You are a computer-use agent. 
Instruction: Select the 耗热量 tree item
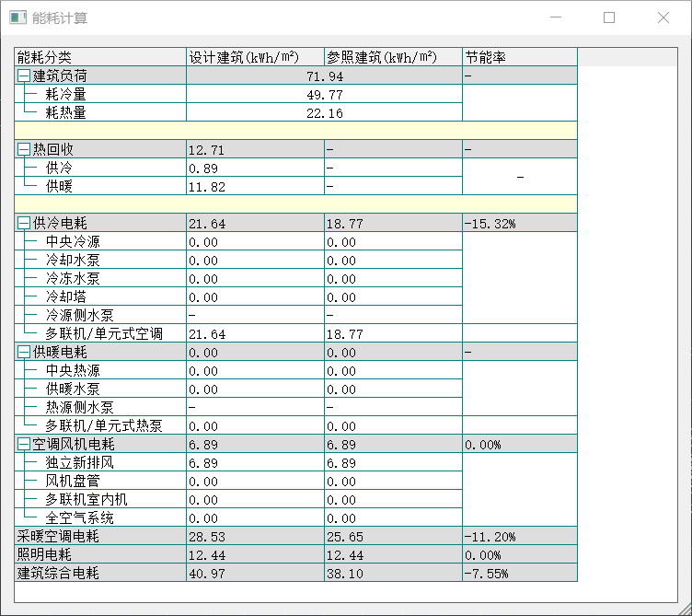tap(66, 112)
